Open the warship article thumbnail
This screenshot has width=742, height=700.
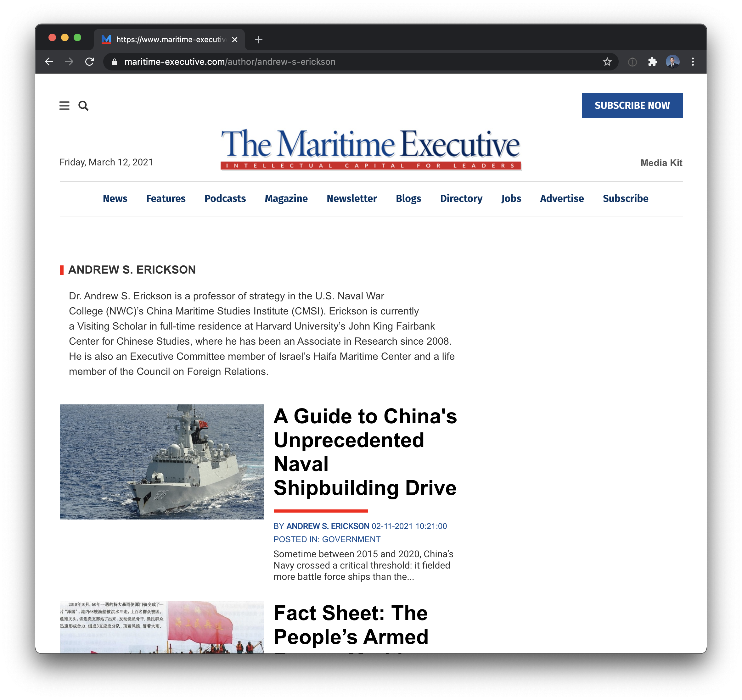162,462
